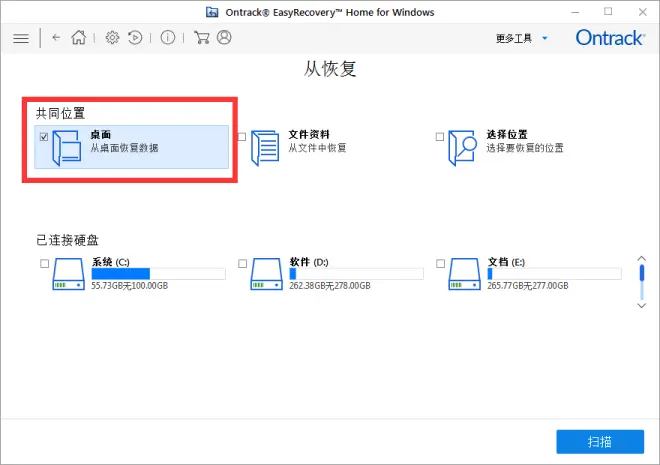Go back with the arrow icon
The width and height of the screenshot is (660, 465).
click(56, 37)
